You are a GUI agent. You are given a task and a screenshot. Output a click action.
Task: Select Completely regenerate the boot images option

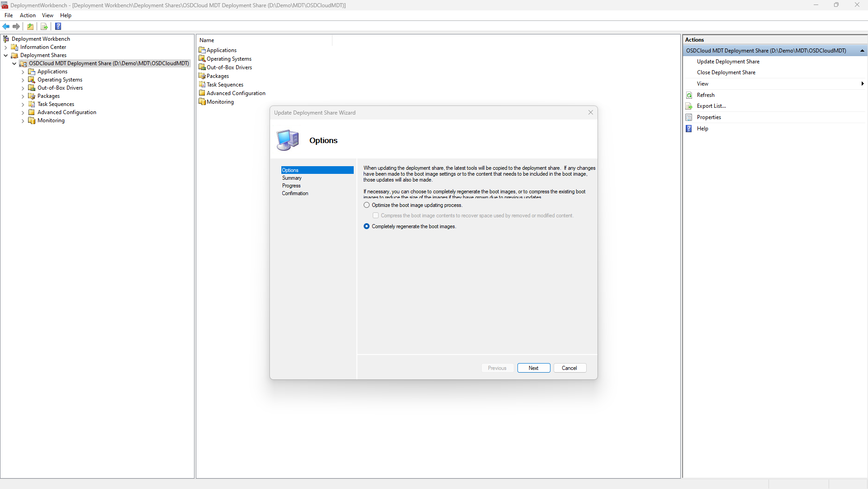point(367,226)
